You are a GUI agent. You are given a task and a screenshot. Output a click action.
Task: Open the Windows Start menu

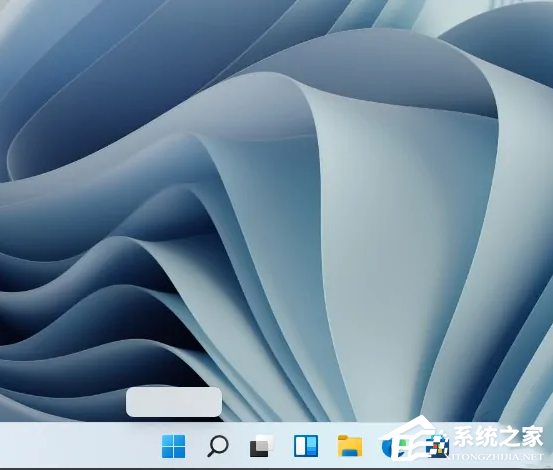tap(174, 446)
